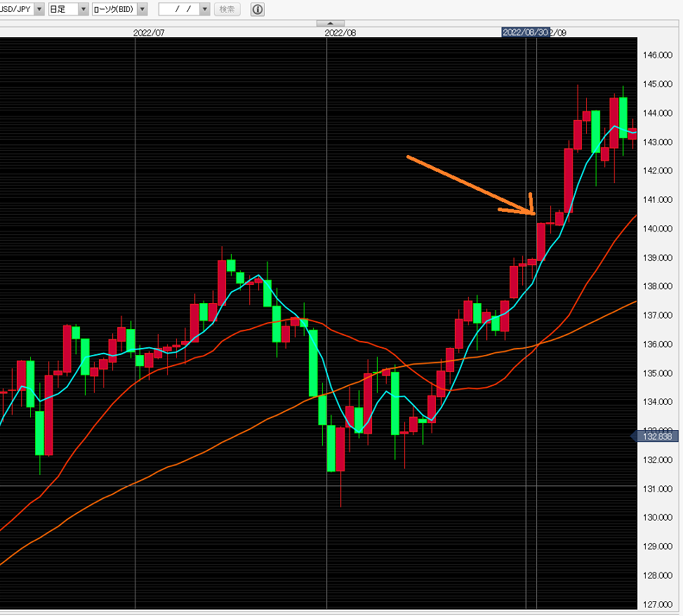The image size is (683, 616).
Task: Click the 2022/08/30 highlighted date label
Action: (525, 32)
